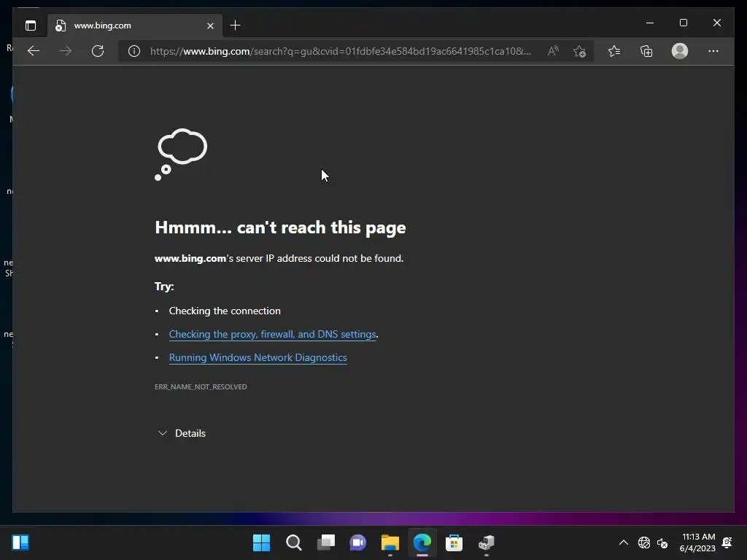This screenshot has height=560, width=747.
Task: Close the Edge window
Action: tap(717, 23)
